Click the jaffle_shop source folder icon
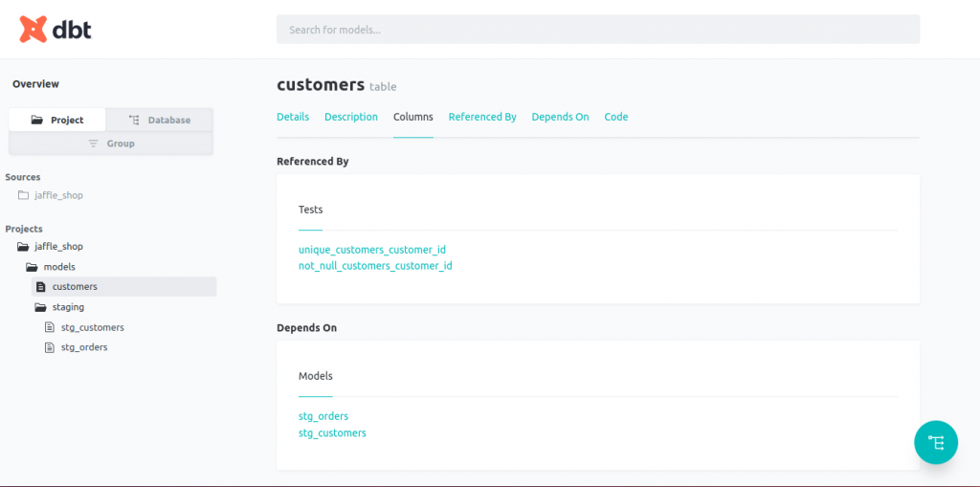This screenshot has width=980, height=487. pos(23,196)
